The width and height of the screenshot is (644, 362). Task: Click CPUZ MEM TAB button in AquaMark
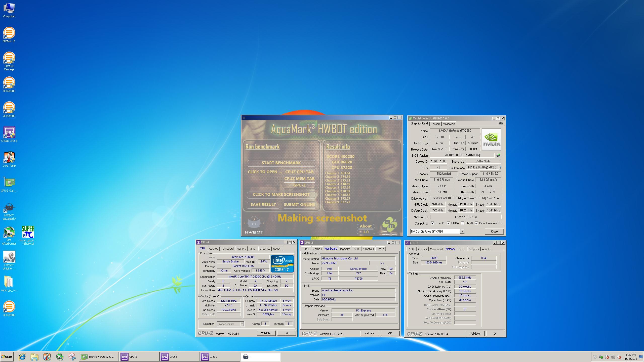(x=299, y=179)
